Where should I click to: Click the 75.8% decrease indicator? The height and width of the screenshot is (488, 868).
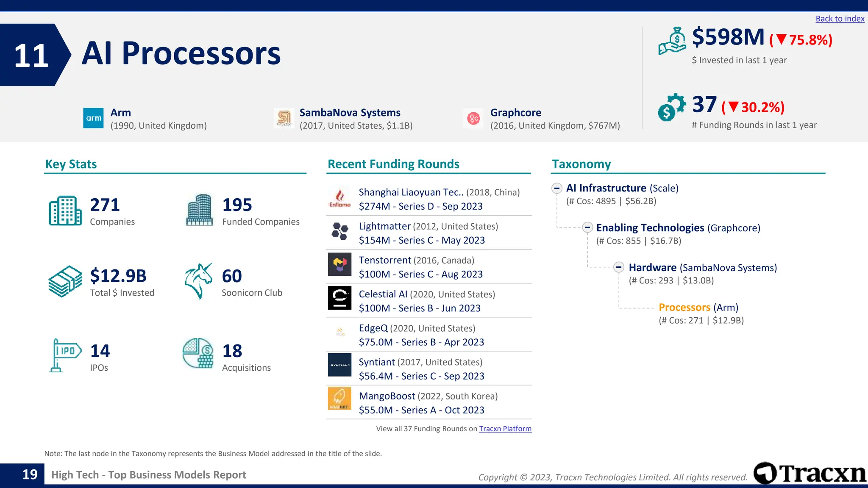(801, 40)
